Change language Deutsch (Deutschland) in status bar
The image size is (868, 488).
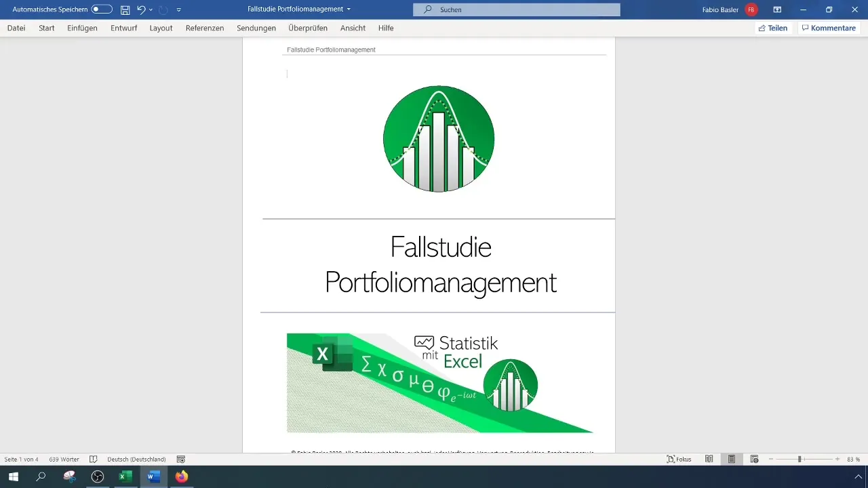coord(136,459)
